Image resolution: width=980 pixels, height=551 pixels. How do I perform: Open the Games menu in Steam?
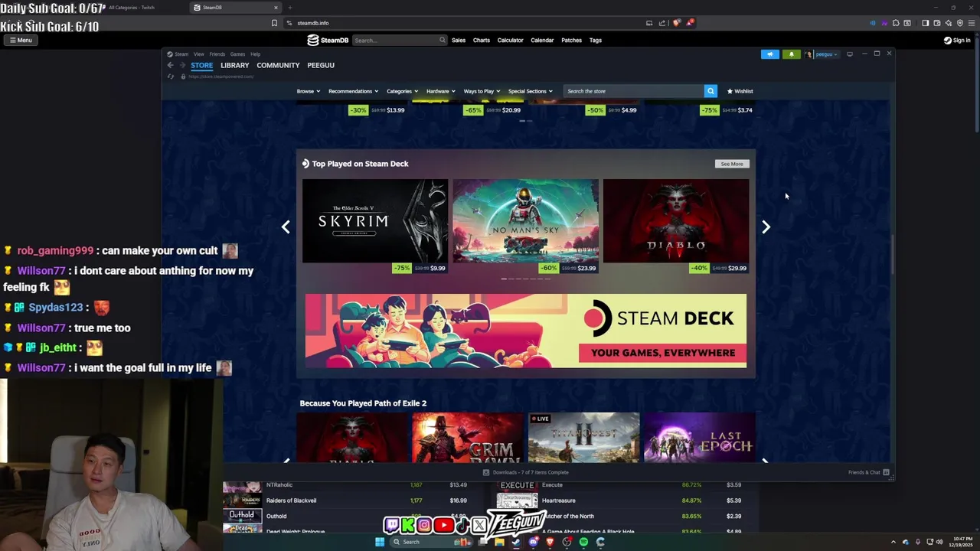coord(237,54)
